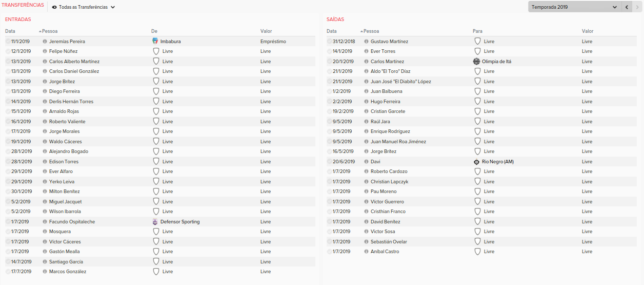644x285 pixels.
Task: Click the Defensor Sporting club badge icon
Action: 156,222
